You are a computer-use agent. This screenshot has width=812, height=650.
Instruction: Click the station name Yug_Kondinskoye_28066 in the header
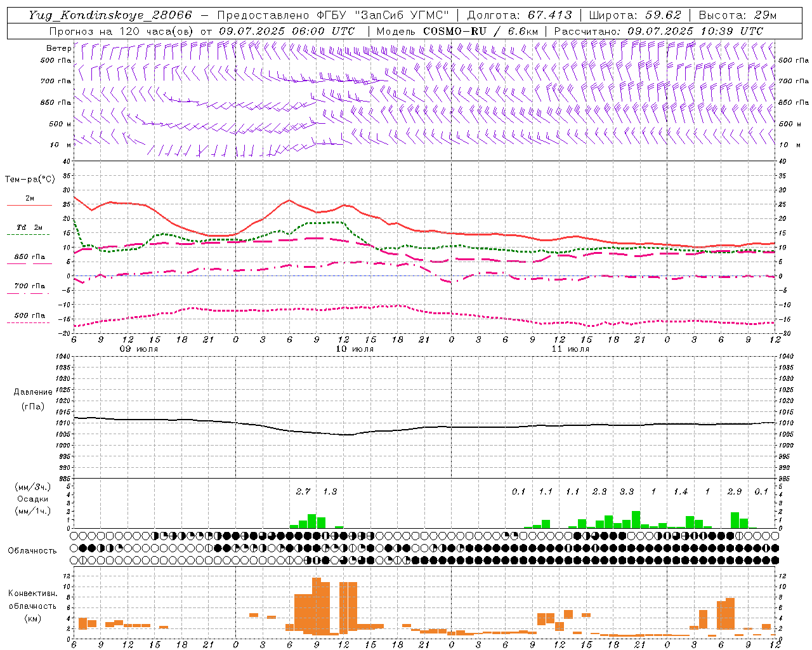click(110, 15)
